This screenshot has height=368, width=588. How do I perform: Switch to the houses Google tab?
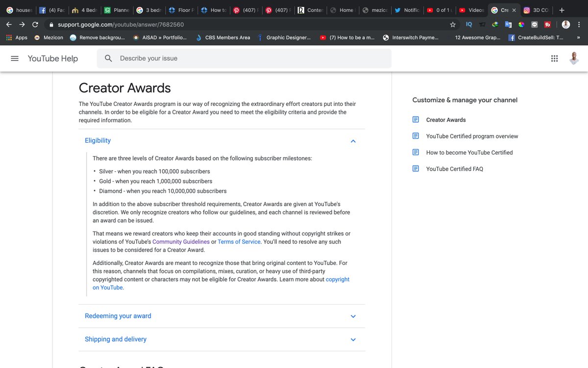[19, 10]
